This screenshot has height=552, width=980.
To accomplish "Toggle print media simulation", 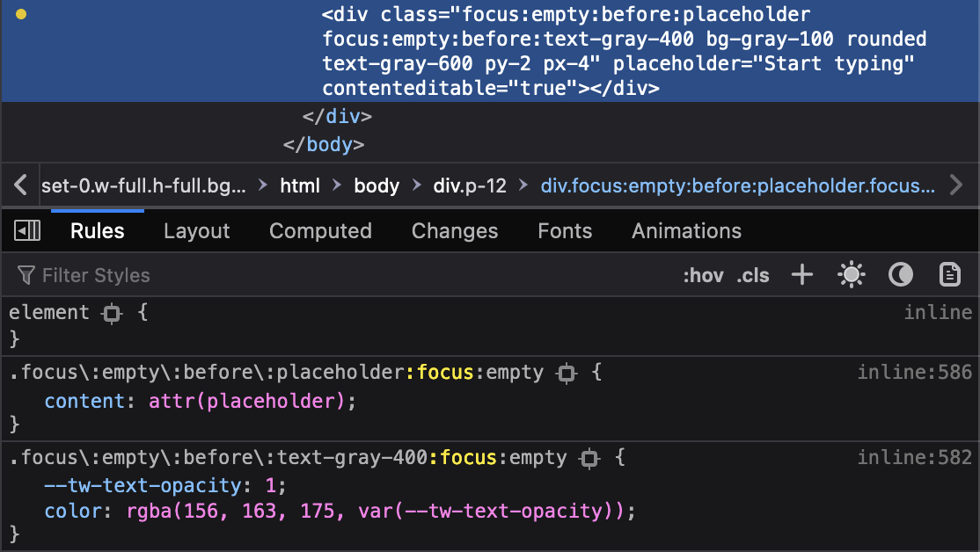I will (950, 275).
